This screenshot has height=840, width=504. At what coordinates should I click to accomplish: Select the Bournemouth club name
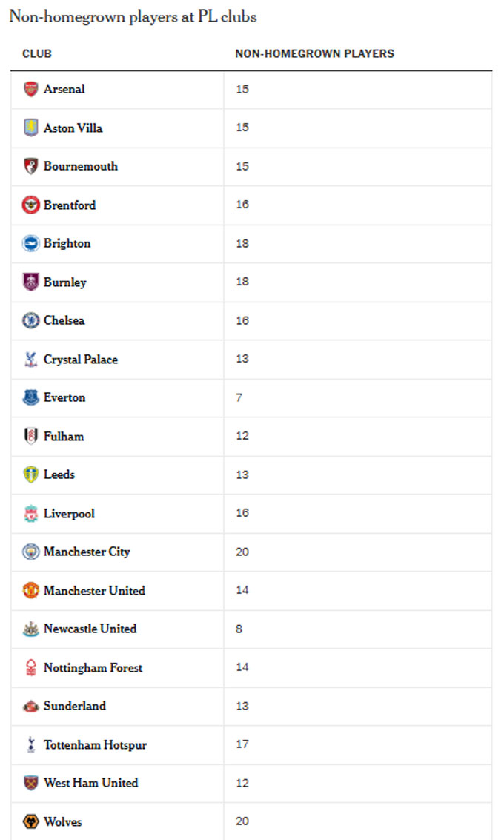(81, 166)
